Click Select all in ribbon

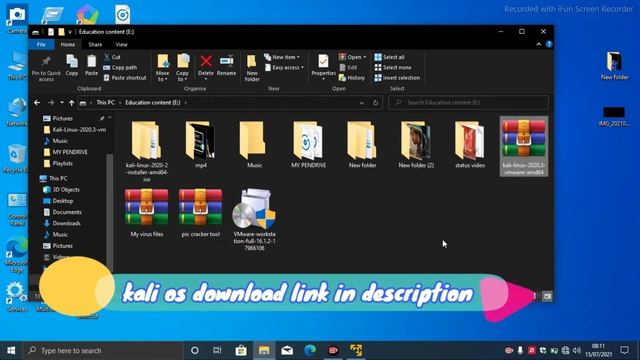[x=389, y=57]
